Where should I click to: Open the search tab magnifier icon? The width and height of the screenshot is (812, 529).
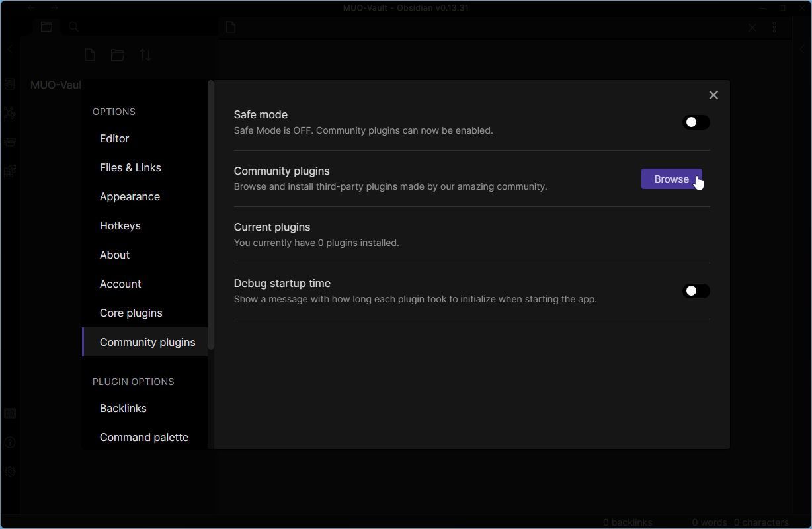(x=74, y=27)
